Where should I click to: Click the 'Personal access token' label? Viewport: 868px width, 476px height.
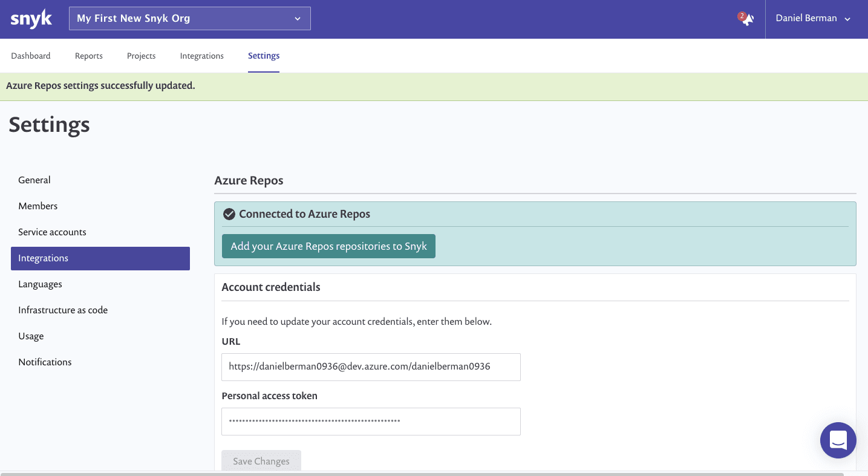[x=270, y=396]
